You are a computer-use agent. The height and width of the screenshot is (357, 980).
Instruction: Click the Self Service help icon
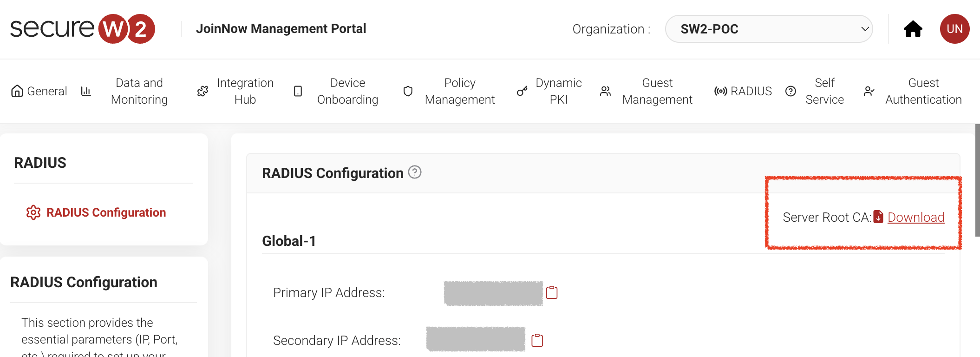791,91
